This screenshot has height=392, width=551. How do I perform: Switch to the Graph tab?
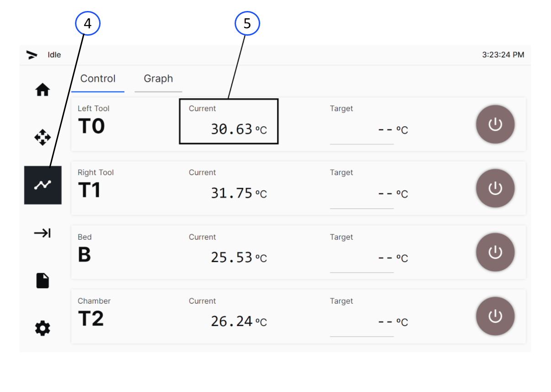(x=158, y=79)
